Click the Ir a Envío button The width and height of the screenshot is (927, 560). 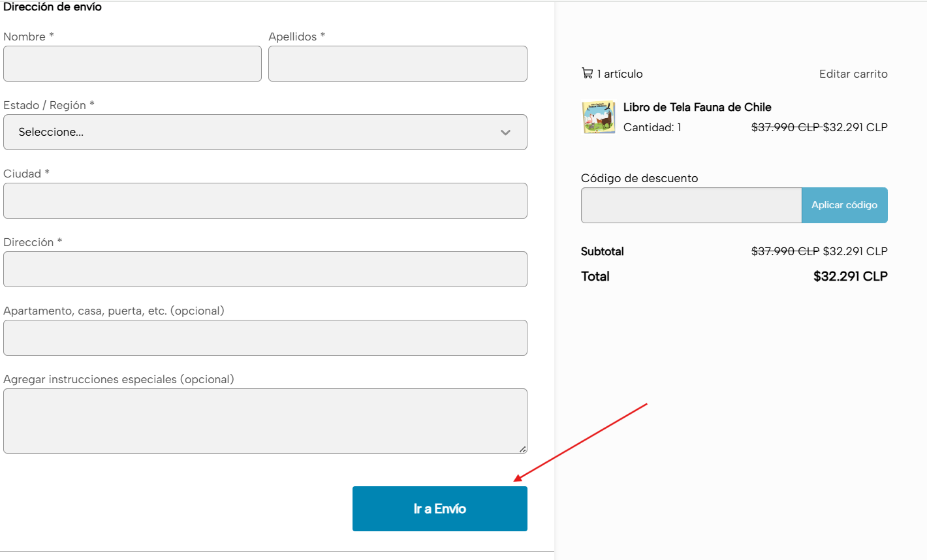coord(439,509)
